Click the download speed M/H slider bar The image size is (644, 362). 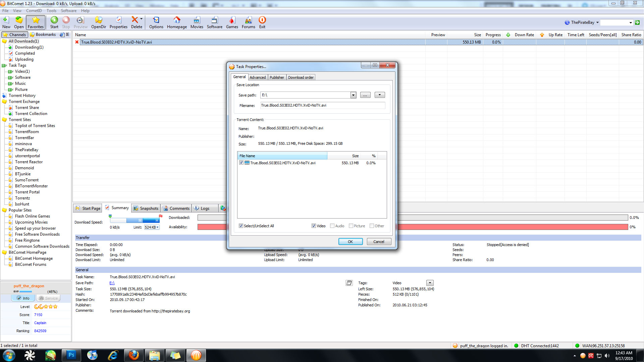[135, 220]
